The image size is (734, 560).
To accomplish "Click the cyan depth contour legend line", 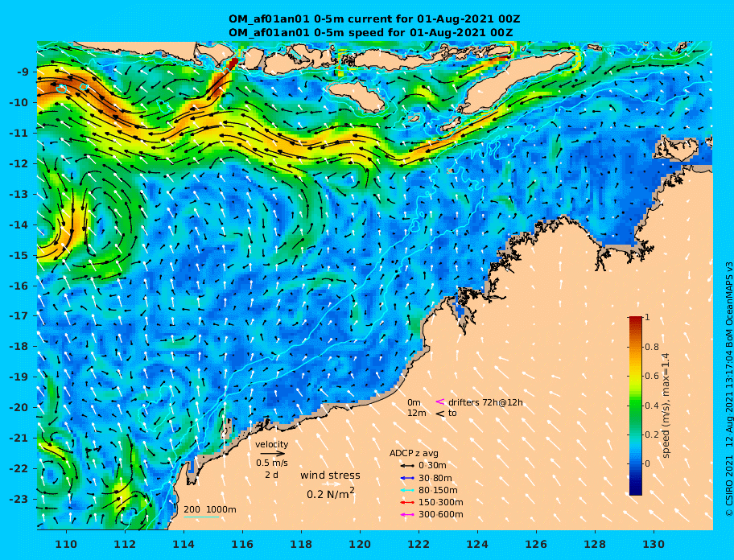I will 201,517.
